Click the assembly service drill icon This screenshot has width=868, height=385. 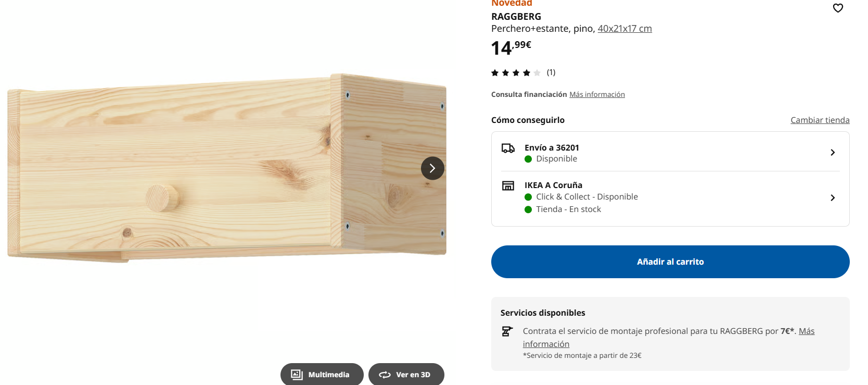tap(507, 331)
